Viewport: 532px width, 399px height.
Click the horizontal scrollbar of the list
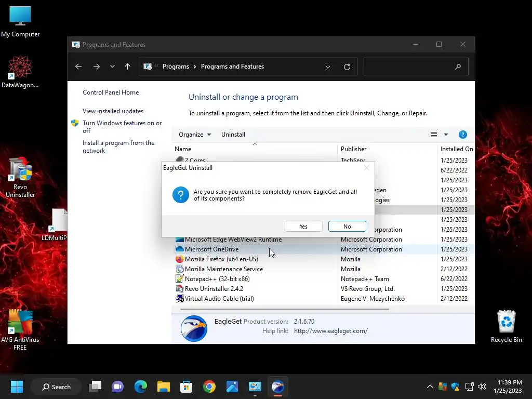[284, 309]
